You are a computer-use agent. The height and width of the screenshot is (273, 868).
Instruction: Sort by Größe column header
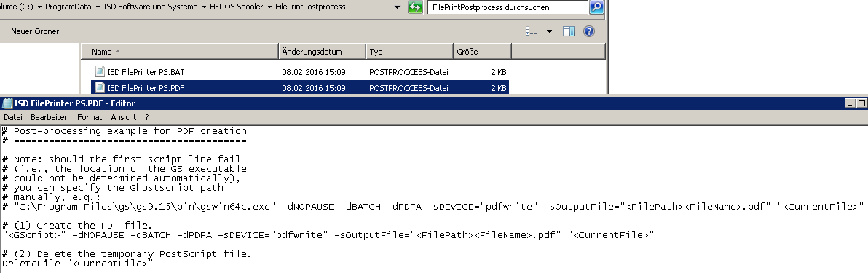pos(482,52)
